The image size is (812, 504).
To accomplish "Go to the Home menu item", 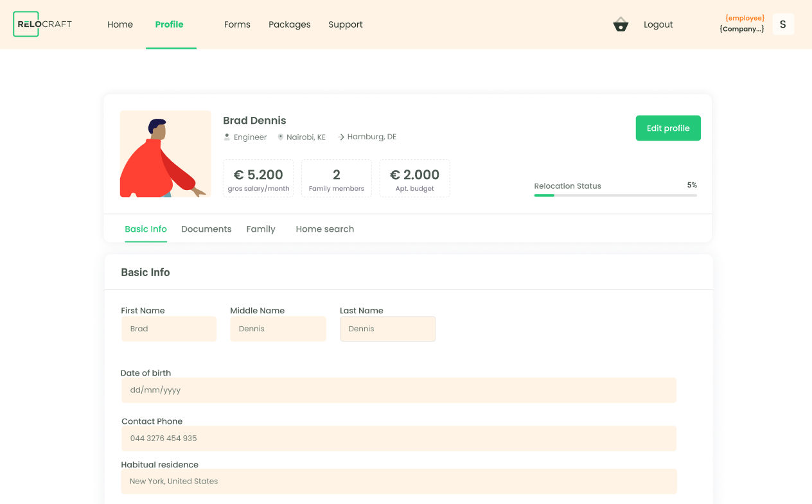I will click(120, 24).
